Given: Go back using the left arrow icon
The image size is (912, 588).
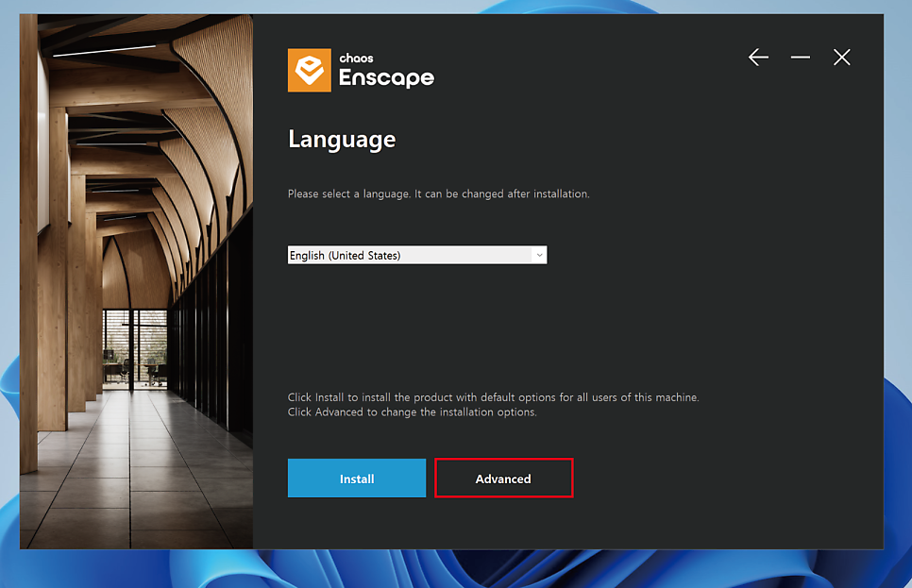Looking at the screenshot, I should pyautogui.click(x=758, y=57).
